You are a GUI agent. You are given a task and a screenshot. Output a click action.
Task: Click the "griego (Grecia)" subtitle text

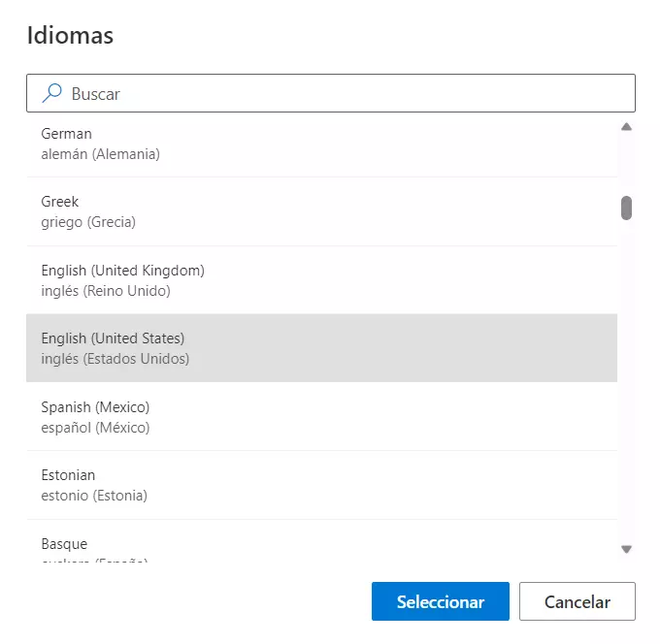[x=88, y=222]
